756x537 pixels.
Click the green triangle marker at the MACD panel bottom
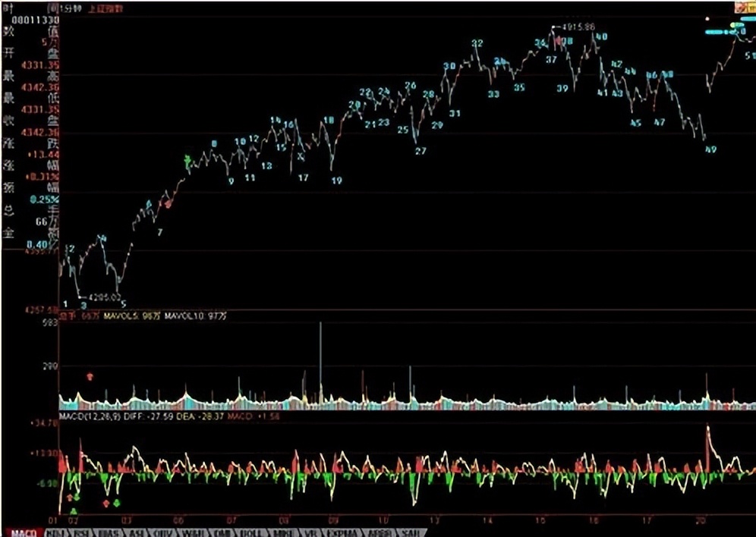coord(74,511)
